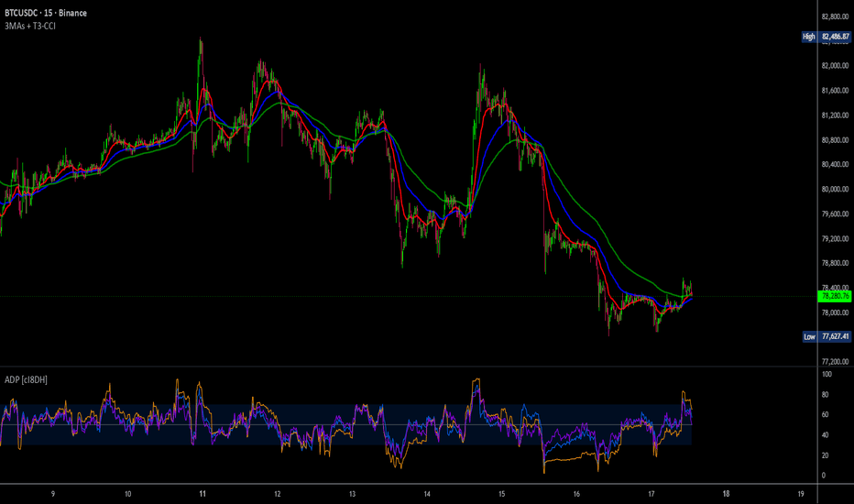
Task: Click date 15 on the time axis
Action: pyautogui.click(x=501, y=494)
